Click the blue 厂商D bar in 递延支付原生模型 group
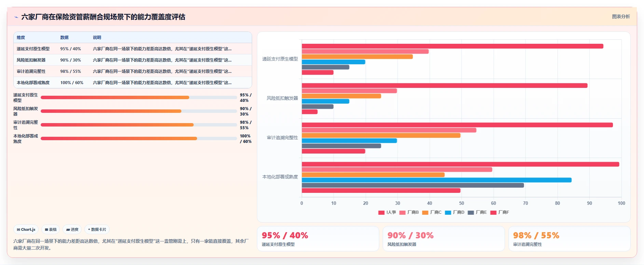Screen dimensions: 644x265 coord(333,62)
